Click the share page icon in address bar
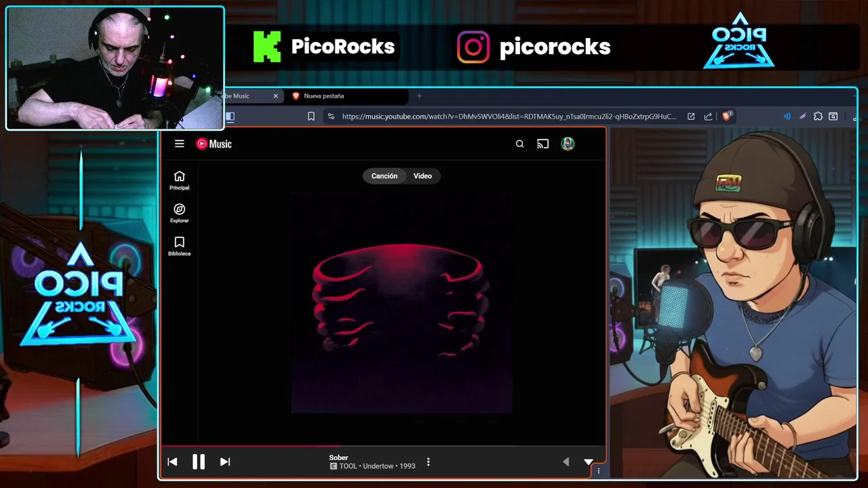Image resolution: width=868 pixels, height=488 pixels. click(x=708, y=117)
